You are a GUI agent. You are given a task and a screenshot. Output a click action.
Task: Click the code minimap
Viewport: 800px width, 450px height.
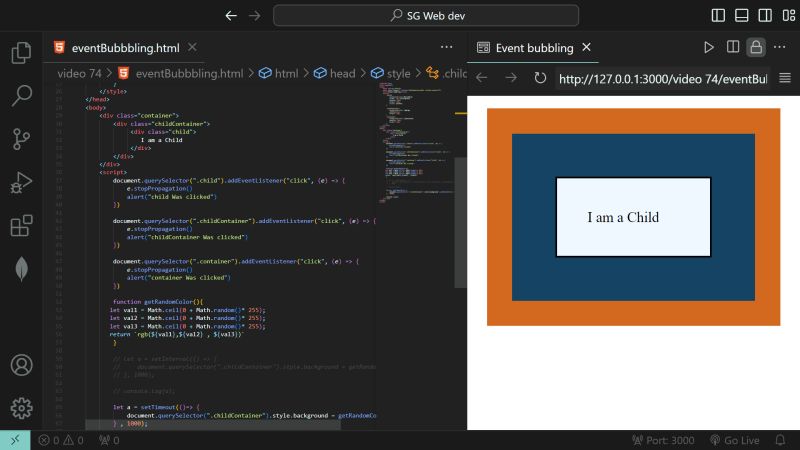click(x=416, y=143)
